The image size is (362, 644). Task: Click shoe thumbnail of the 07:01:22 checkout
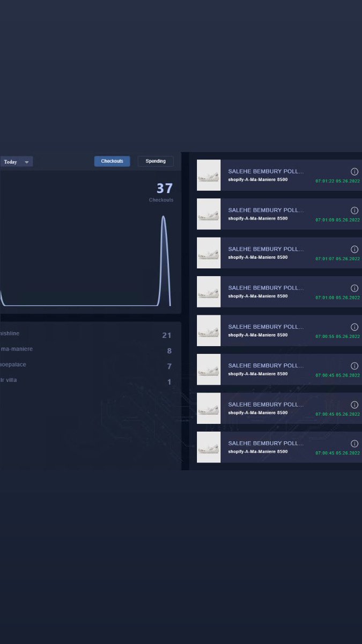tap(209, 175)
